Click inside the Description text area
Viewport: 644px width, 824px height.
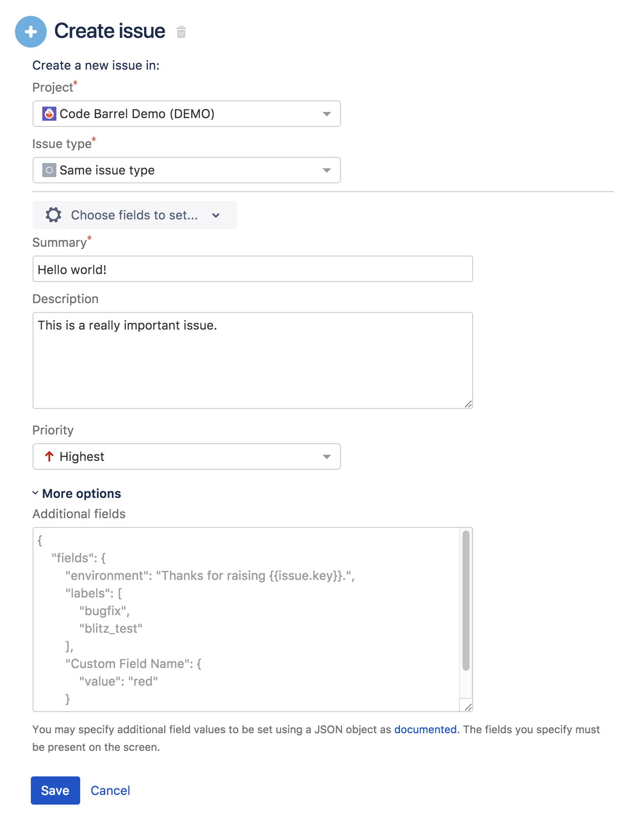252,361
